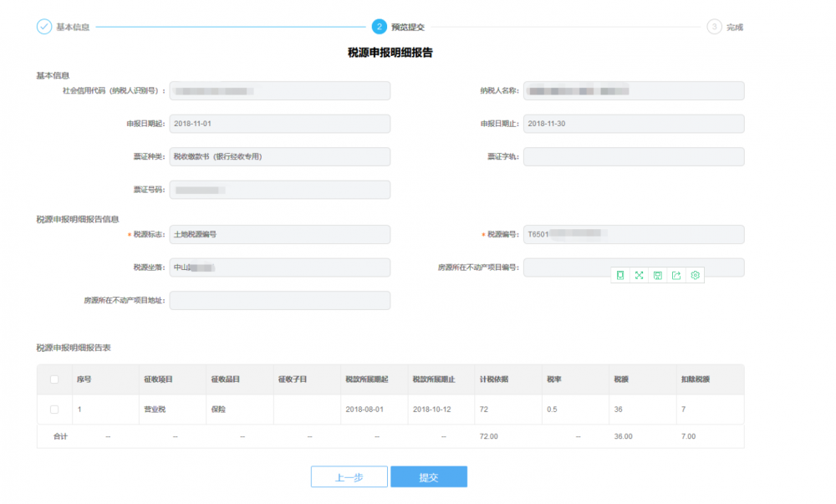Click the 申报日期起 field showing 2018-11-01

[x=279, y=124]
